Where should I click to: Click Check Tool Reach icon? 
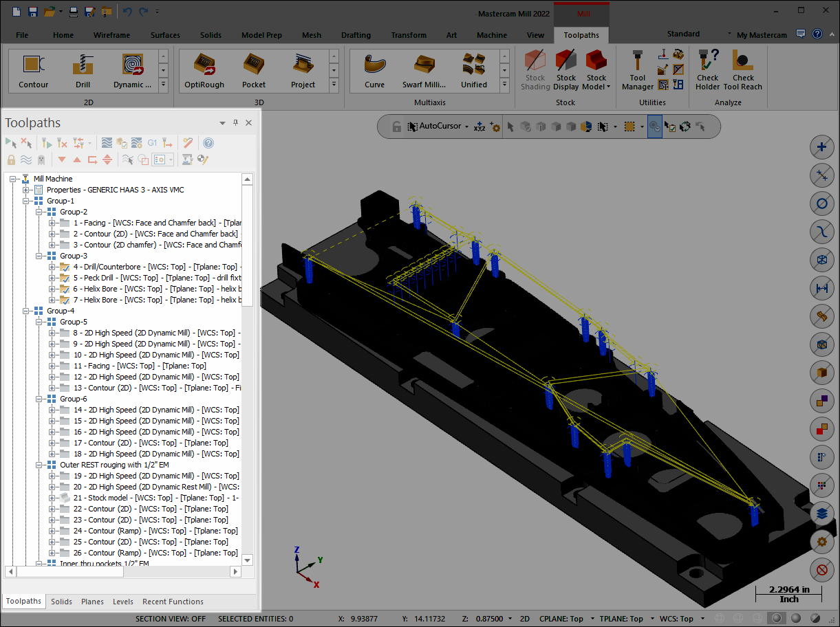(743, 71)
